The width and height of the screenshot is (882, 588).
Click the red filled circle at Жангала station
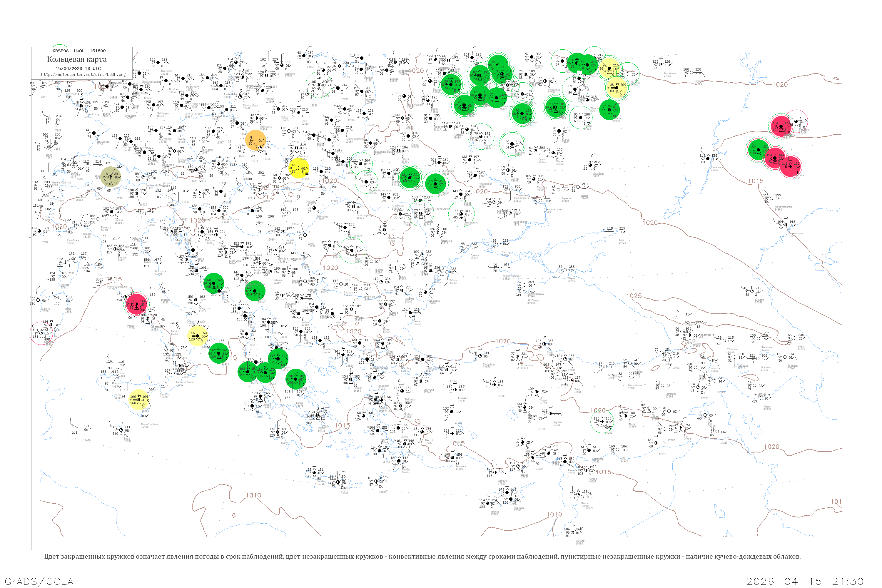pyautogui.click(x=791, y=166)
